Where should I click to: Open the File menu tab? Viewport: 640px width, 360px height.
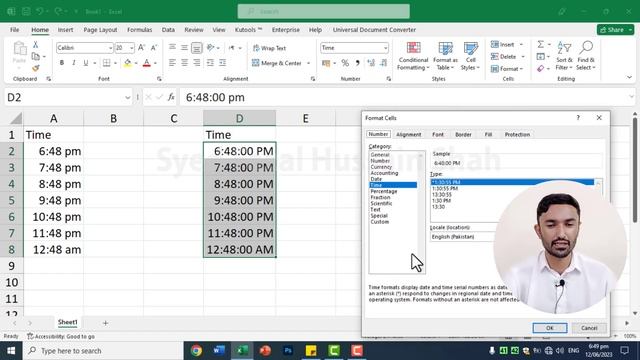pos(15,30)
